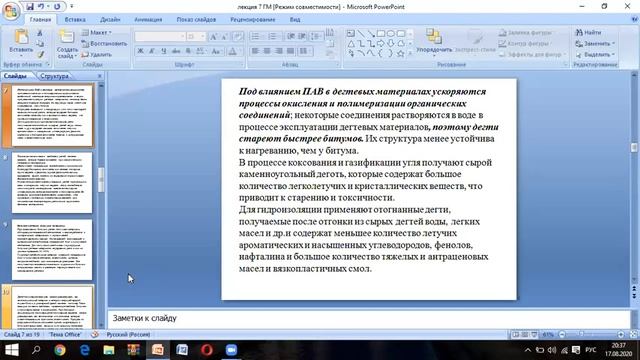Select the slide 9 thumbnail

[52, 250]
